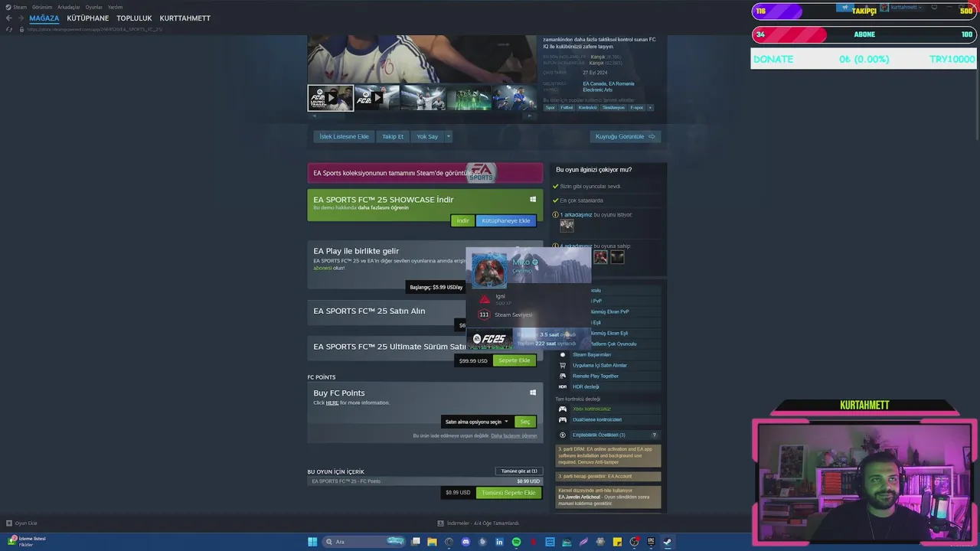The width and height of the screenshot is (980, 551).
Task: Open the Windows Start button
Action: (x=312, y=542)
